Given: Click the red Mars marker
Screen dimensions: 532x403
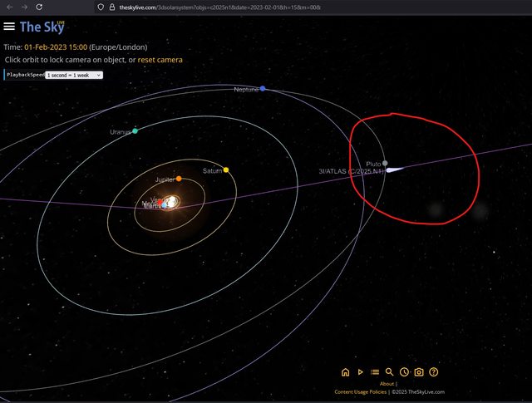Looking at the screenshot, I should pyautogui.click(x=160, y=203).
